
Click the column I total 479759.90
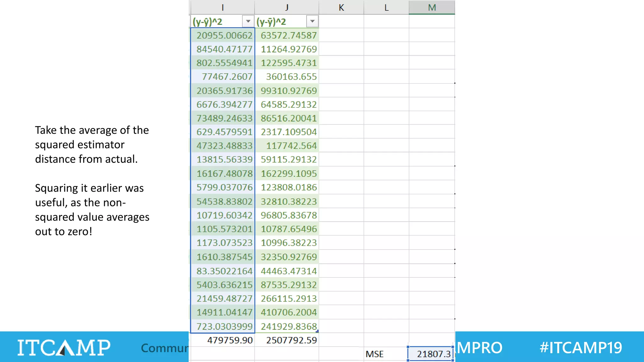click(223, 340)
